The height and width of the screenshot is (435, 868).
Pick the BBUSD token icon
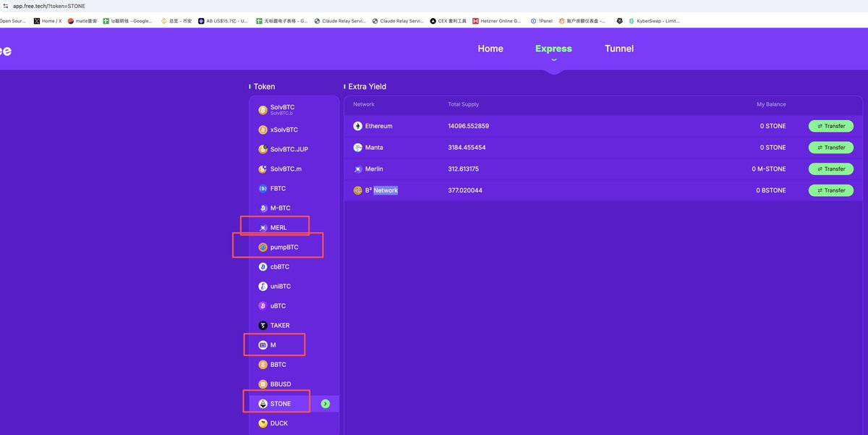[263, 384]
